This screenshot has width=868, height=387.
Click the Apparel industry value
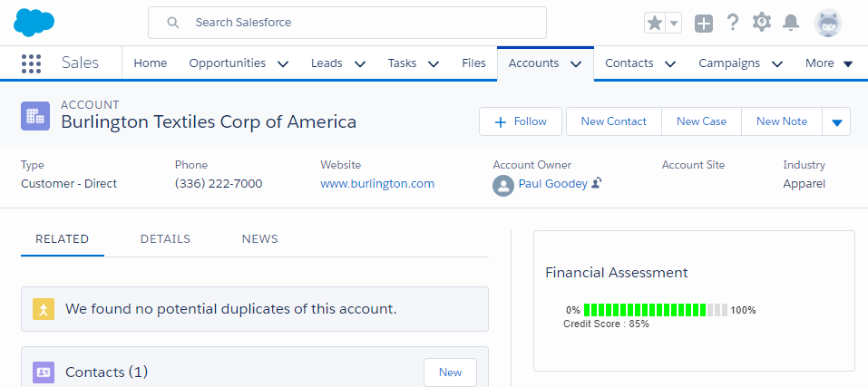[x=804, y=184]
